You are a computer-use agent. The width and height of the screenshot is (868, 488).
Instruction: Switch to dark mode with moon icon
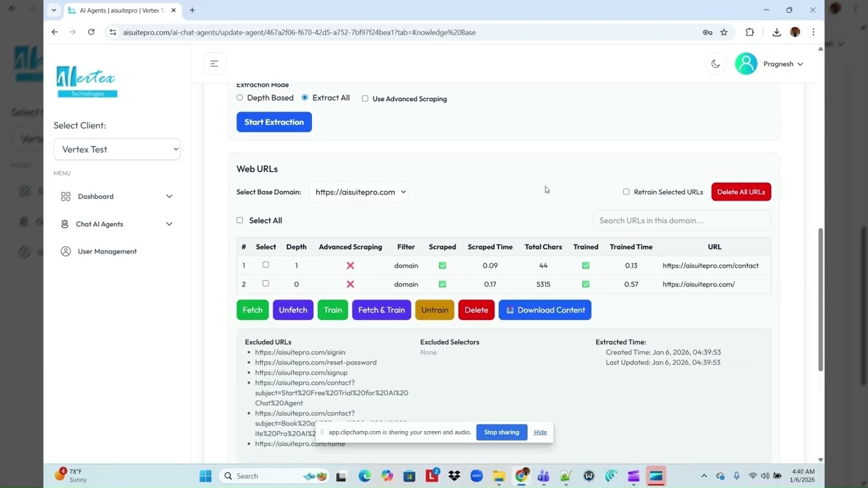(x=715, y=64)
